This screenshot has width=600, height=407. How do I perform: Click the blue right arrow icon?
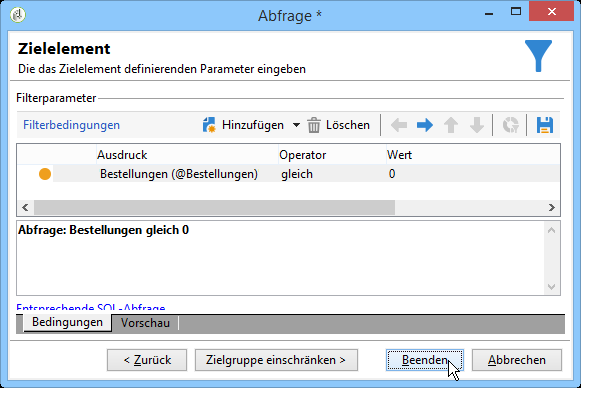point(425,125)
